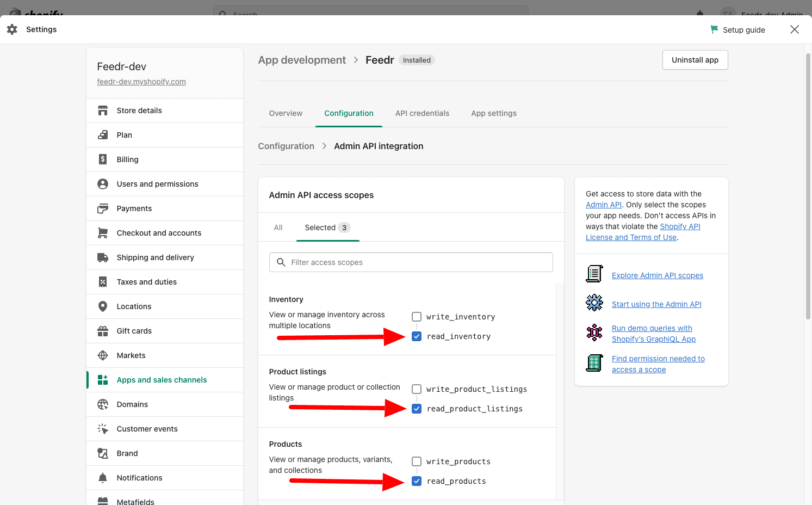Open the Explore Admin API scopes link
Viewport: 812px width, 505px height.
[x=657, y=275]
